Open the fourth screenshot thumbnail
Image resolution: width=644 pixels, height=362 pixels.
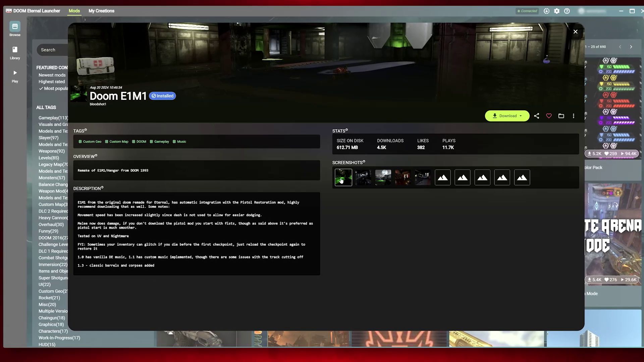click(x=403, y=177)
